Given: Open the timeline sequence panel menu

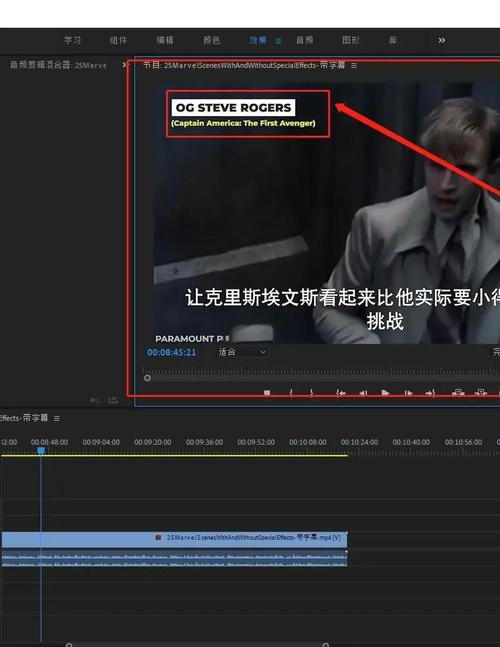Looking at the screenshot, I should [x=57, y=418].
